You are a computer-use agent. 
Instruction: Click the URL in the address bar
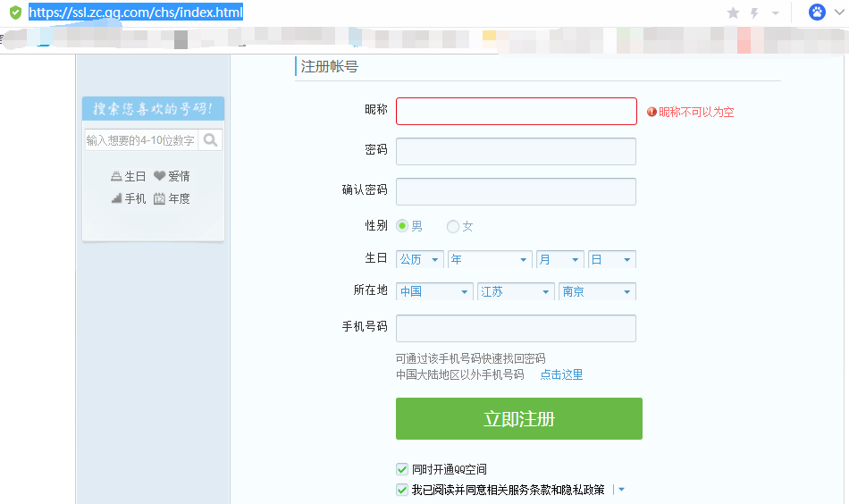(136, 12)
